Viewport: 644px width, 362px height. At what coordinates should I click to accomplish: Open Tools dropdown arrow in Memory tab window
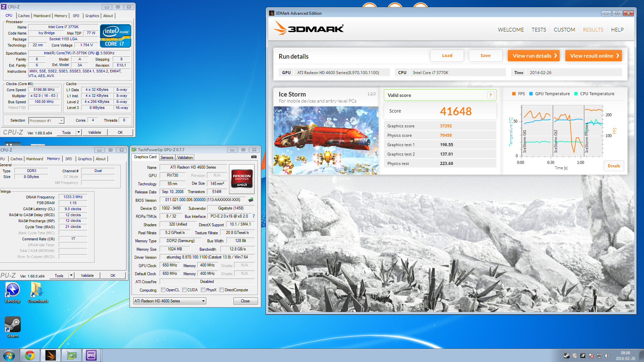[x=71, y=276]
